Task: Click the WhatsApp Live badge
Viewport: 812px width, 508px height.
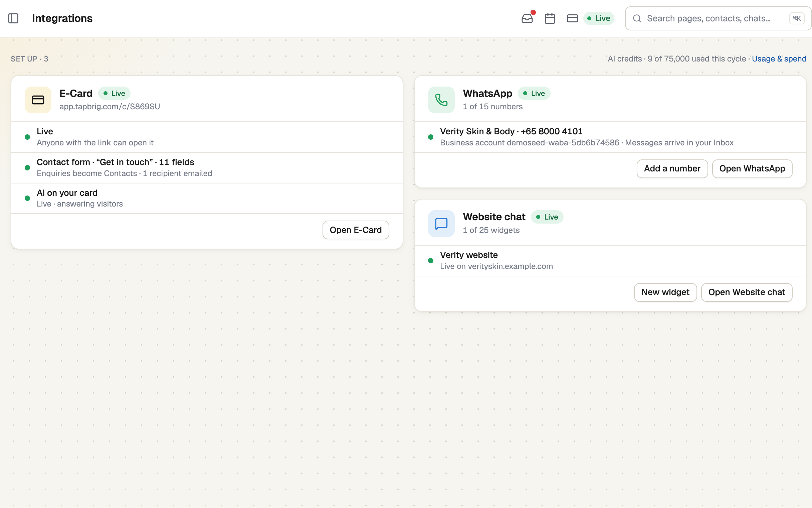Action: pyautogui.click(x=534, y=93)
